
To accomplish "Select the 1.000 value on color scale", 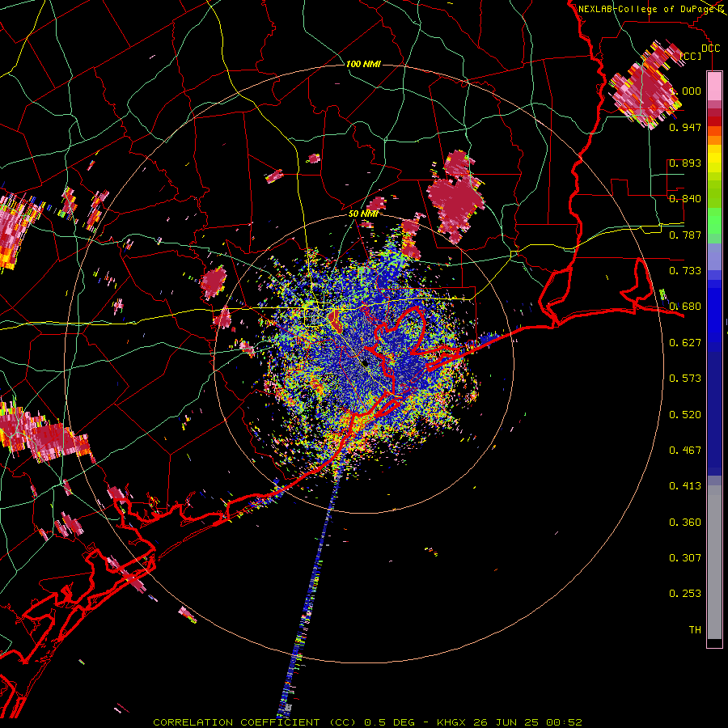I will pos(686,91).
